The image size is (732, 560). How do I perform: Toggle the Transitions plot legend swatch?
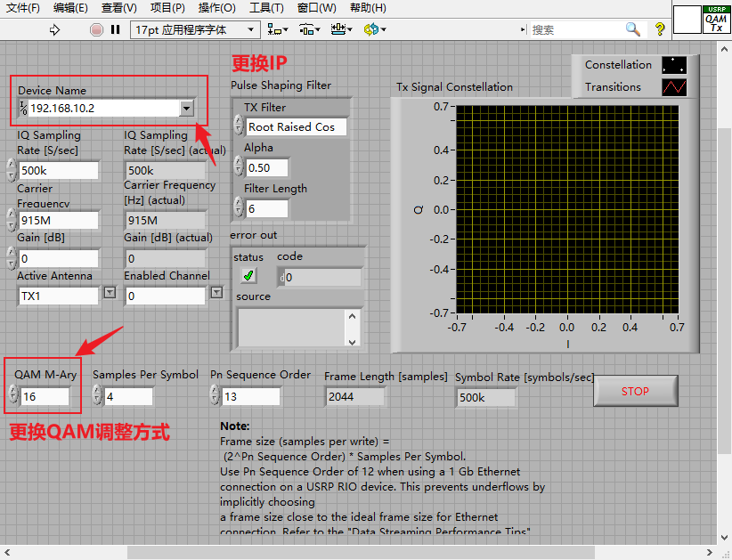(x=674, y=87)
